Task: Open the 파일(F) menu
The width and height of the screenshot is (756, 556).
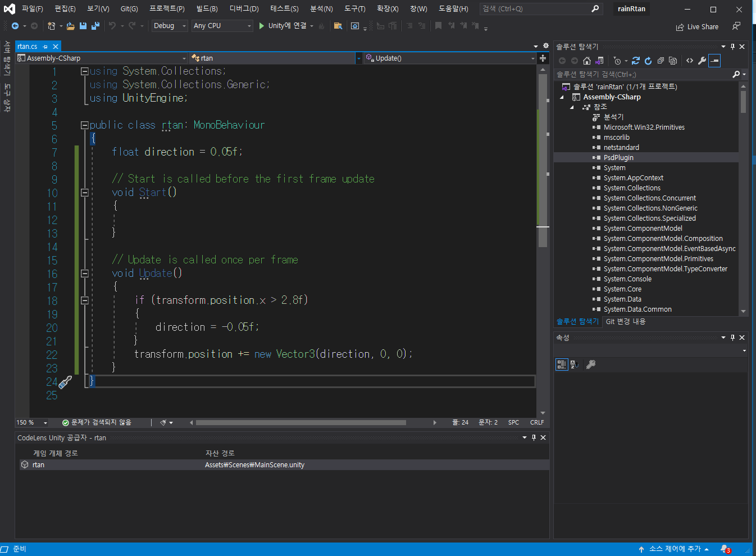Action: tap(33, 9)
